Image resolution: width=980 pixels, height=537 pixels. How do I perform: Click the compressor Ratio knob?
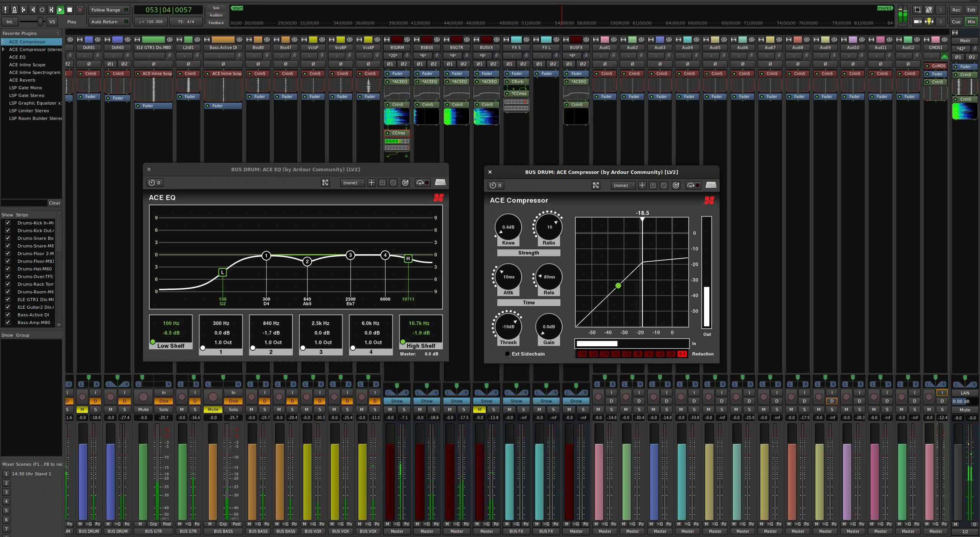(x=549, y=227)
